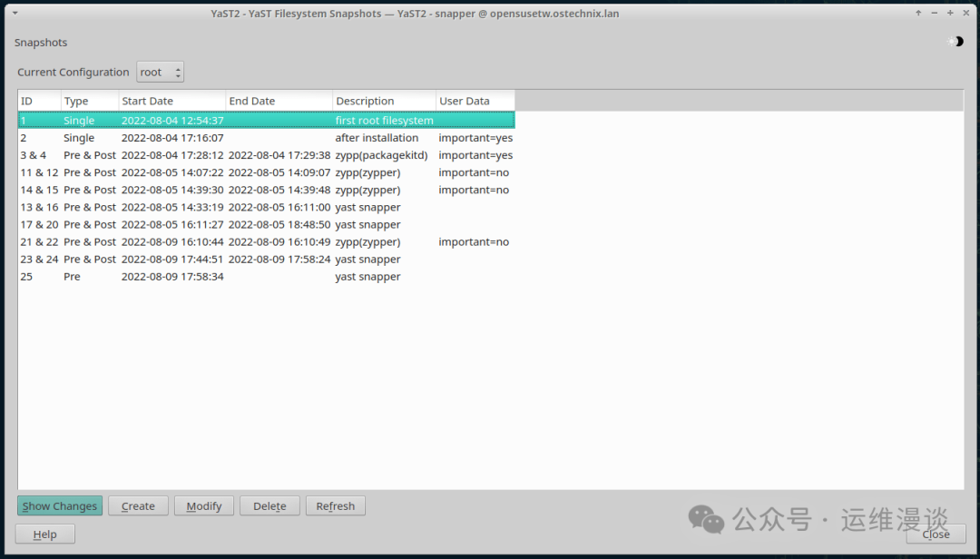The height and width of the screenshot is (559, 980).
Task: Sort by End Date column header
Action: coord(279,101)
